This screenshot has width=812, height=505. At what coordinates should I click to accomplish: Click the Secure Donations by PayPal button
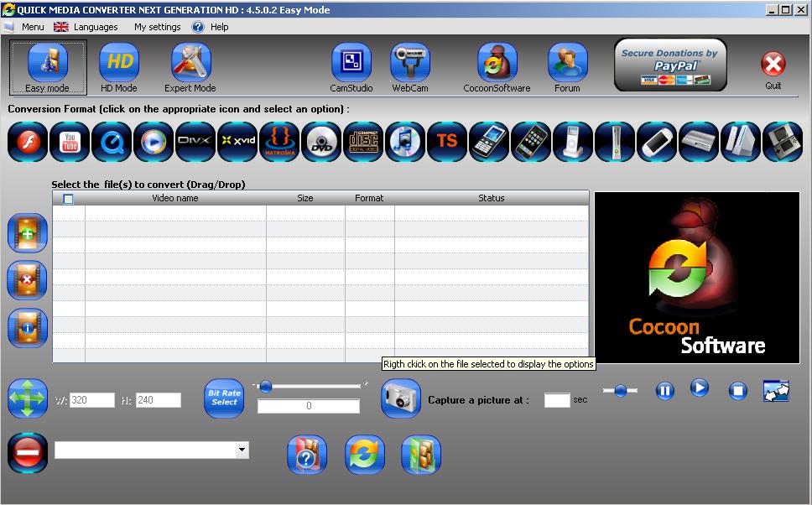[x=670, y=65]
